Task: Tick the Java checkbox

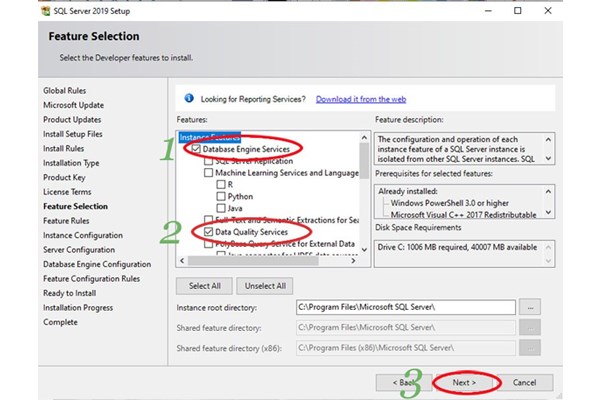Action: click(221, 208)
